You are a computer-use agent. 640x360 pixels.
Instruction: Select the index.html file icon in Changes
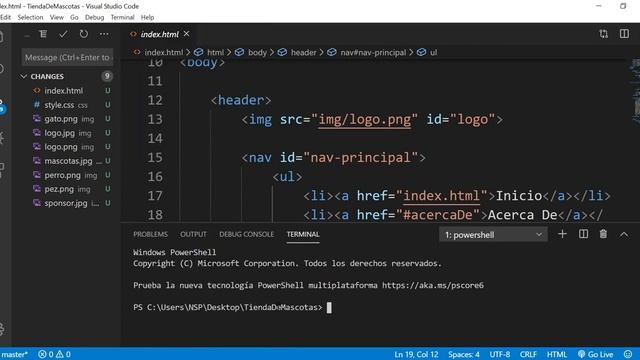click(x=37, y=91)
